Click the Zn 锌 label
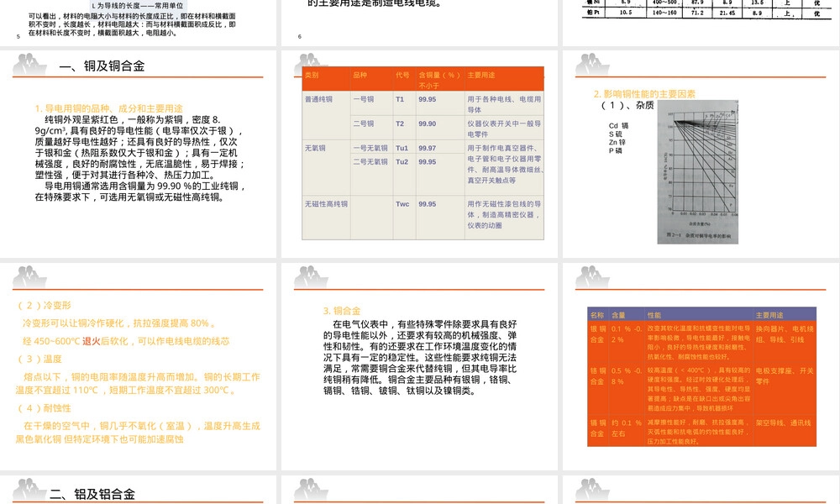The height and width of the screenshot is (504, 840). [x=617, y=142]
